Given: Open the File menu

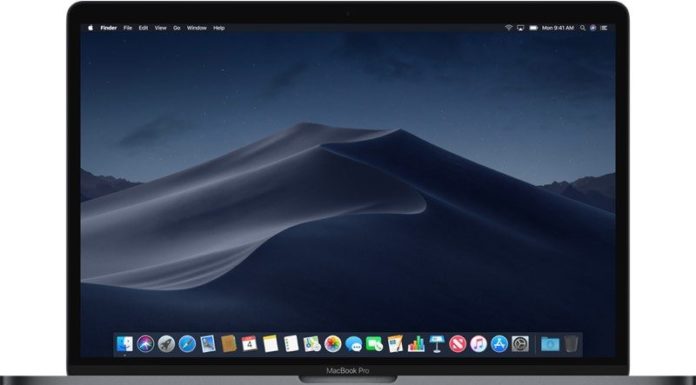Looking at the screenshot, I should tap(128, 28).
